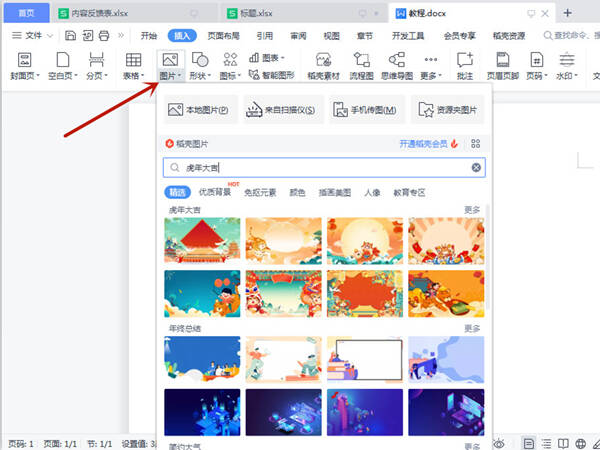Viewport: 600px width, 450px height.
Task: Click the picture (图片) icon in ribbon
Action: tap(170, 60)
